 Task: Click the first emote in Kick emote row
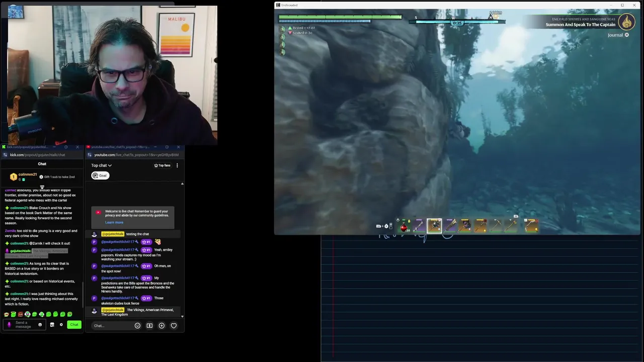click(x=7, y=315)
